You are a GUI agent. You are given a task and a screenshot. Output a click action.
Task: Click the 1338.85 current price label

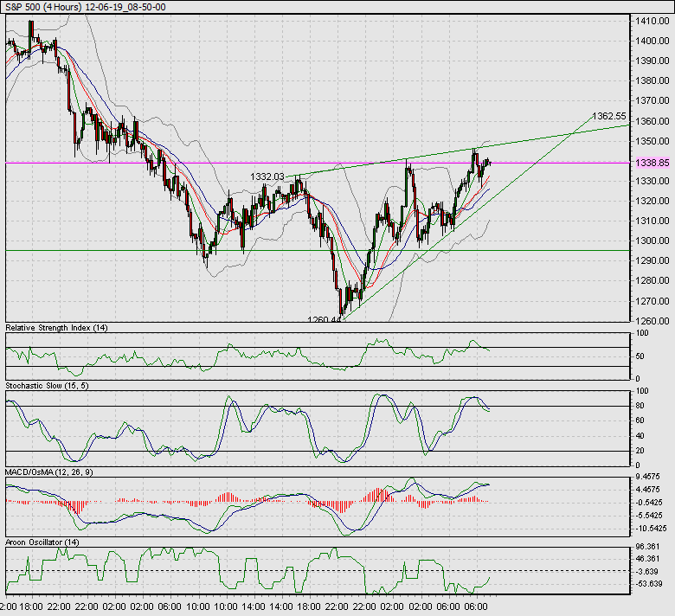point(652,163)
